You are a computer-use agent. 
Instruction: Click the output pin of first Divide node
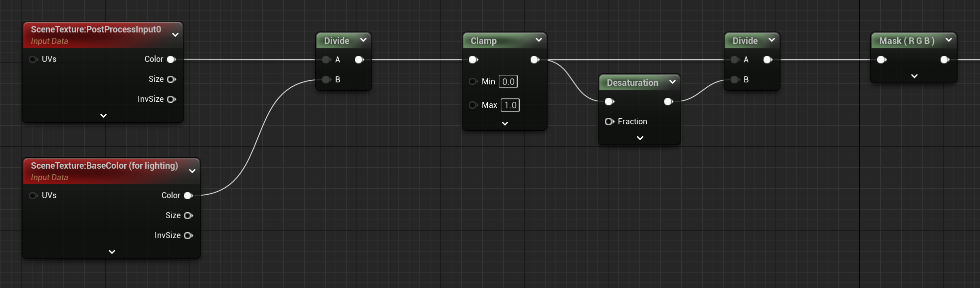click(359, 60)
